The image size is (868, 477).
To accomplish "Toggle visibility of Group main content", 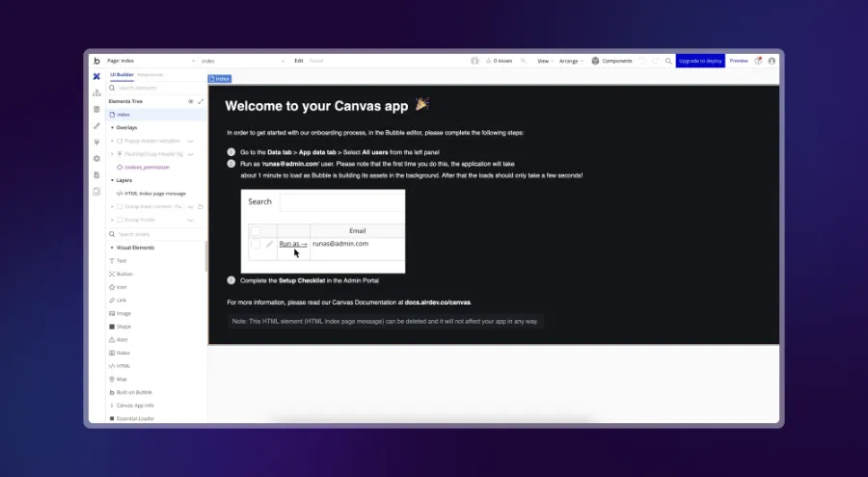I will (x=190, y=206).
